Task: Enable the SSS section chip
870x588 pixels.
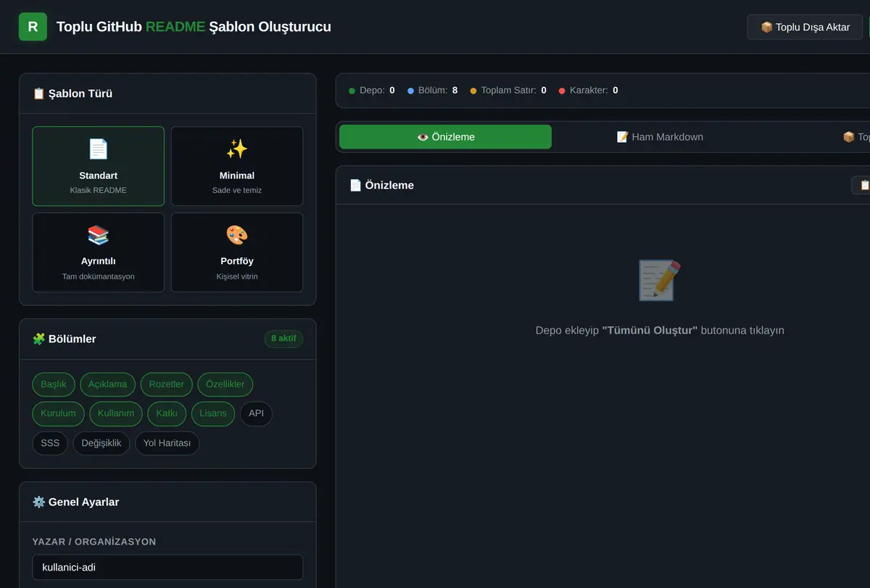Action: pos(50,443)
